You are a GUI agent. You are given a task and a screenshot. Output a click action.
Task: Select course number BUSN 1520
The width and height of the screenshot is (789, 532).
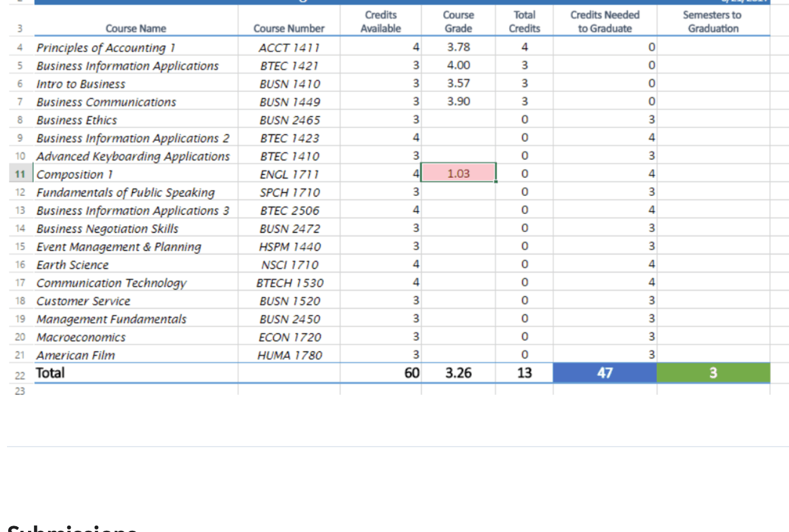(x=289, y=300)
